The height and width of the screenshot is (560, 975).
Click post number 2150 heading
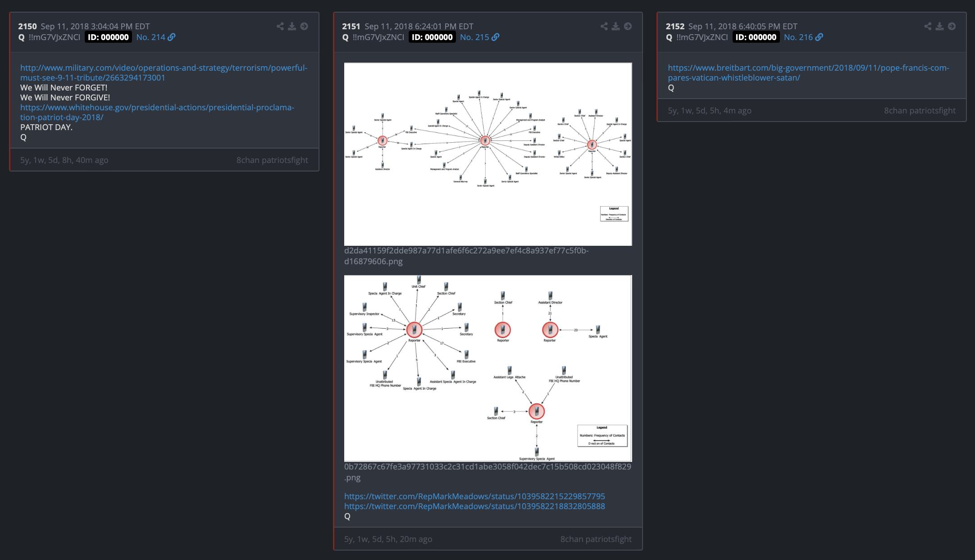(27, 27)
